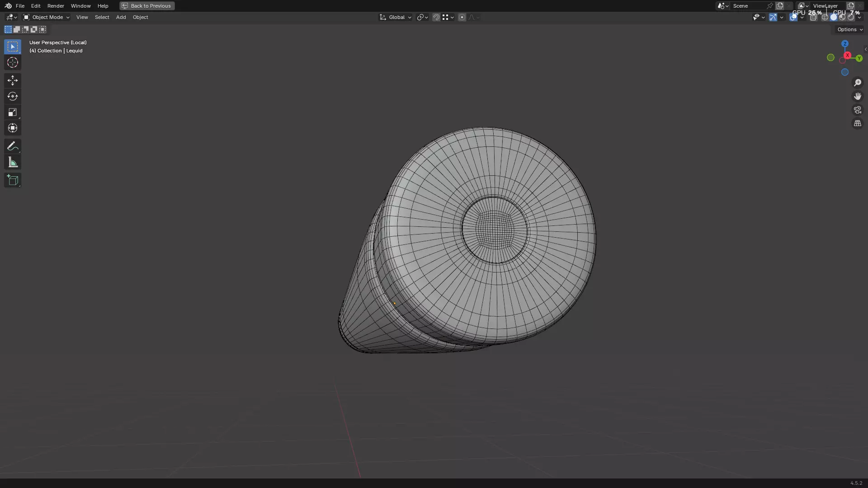Pick the Add Cube tool
Screen dimensions: 868x488
pyautogui.click(x=13, y=180)
